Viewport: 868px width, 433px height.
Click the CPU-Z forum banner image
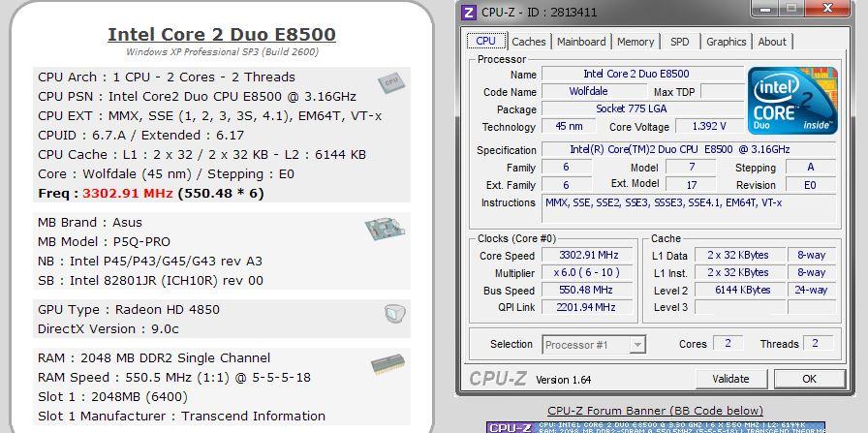pos(656,427)
